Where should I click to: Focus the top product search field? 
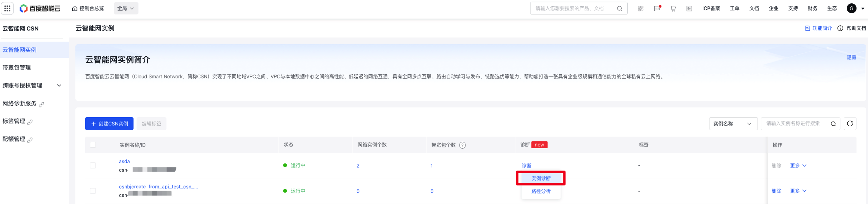579,8
